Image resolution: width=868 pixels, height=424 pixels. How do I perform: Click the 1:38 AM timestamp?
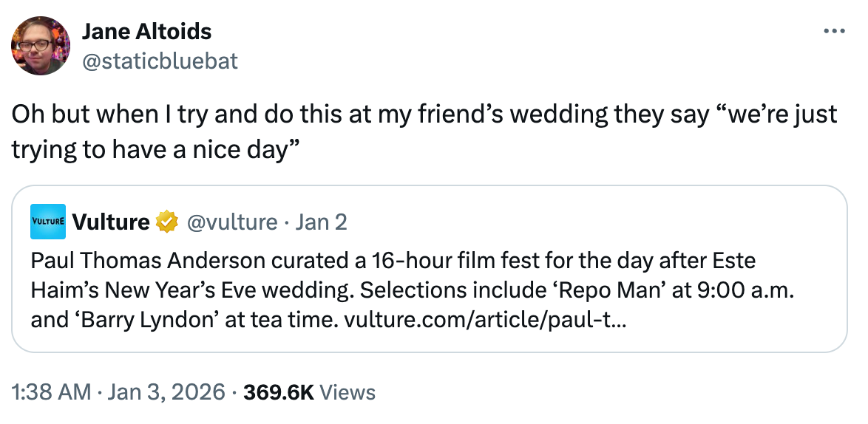(52, 392)
